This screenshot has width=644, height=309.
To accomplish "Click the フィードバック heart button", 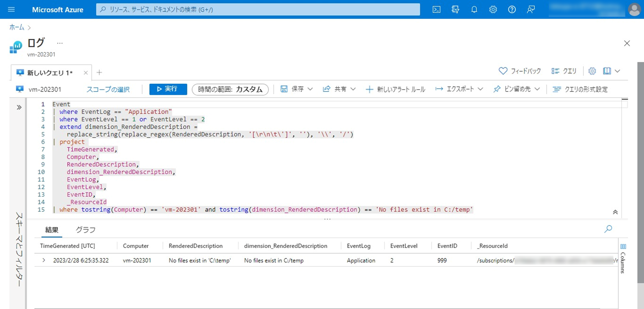I will coord(520,71).
